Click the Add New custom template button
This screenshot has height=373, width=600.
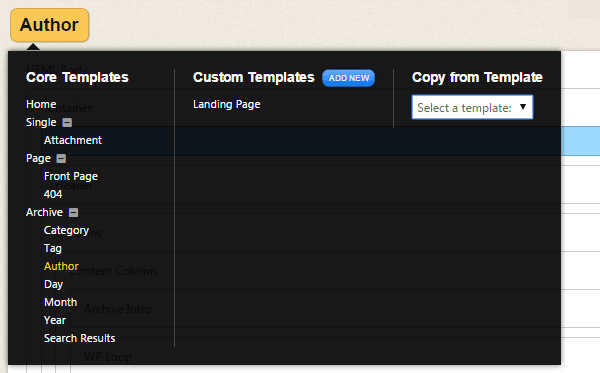pyautogui.click(x=349, y=78)
